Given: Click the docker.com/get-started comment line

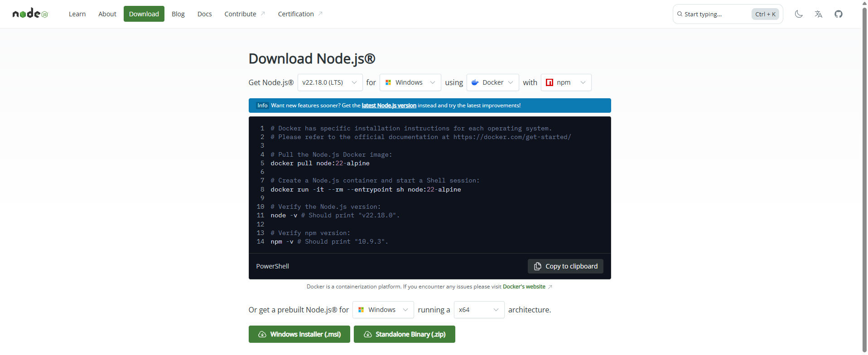Looking at the screenshot, I should point(421,137).
